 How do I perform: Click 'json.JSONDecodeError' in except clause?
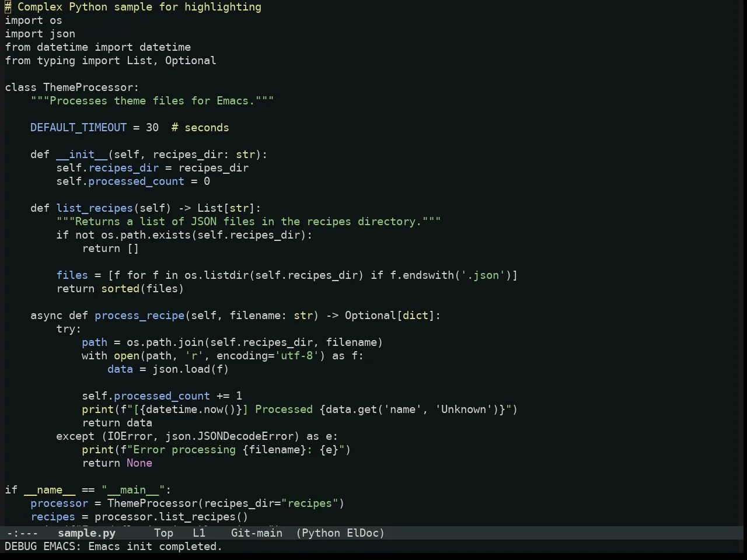tap(229, 436)
